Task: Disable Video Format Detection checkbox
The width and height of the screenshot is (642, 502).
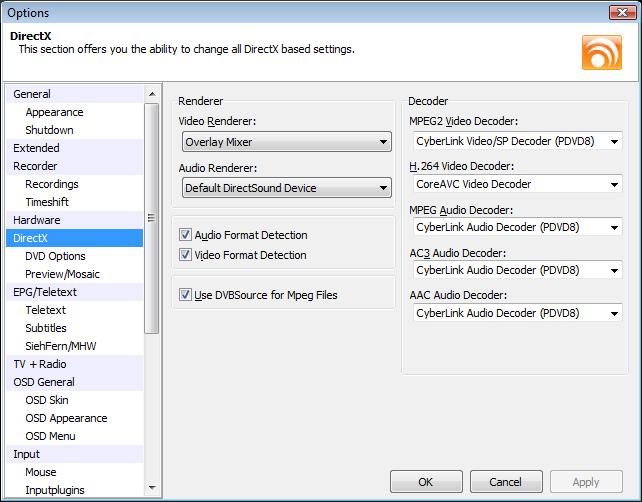Action: 185,255
